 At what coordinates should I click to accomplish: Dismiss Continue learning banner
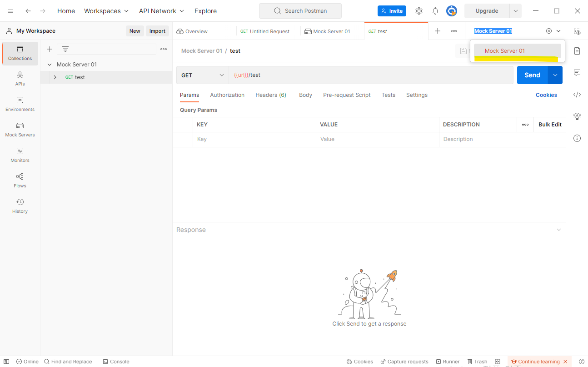pos(565,362)
